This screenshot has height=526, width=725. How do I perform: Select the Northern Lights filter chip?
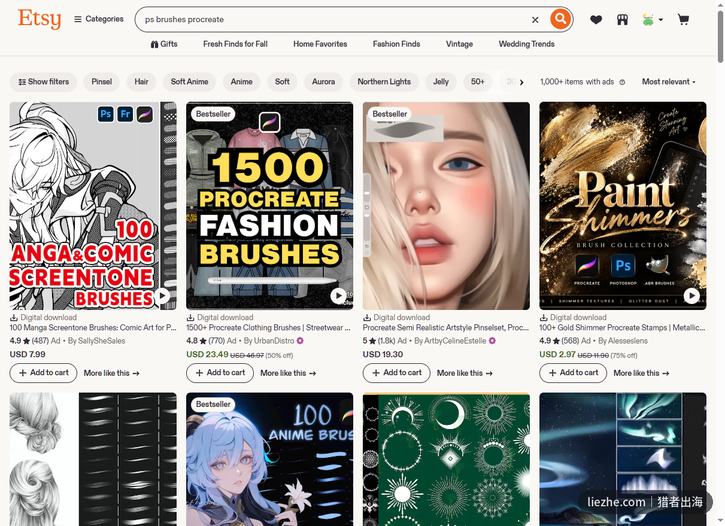[x=384, y=82]
